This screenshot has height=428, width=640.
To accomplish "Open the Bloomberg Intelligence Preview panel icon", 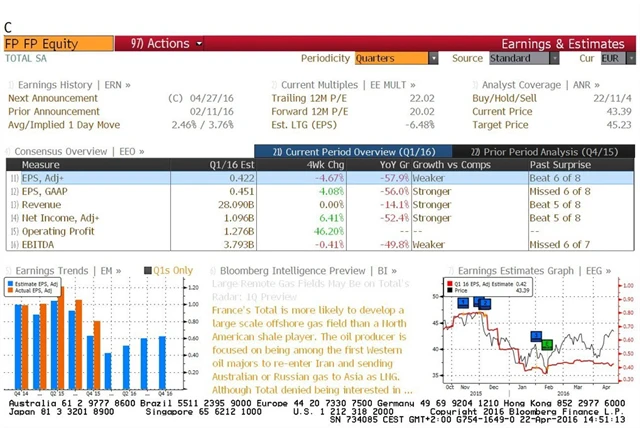I will [x=216, y=270].
